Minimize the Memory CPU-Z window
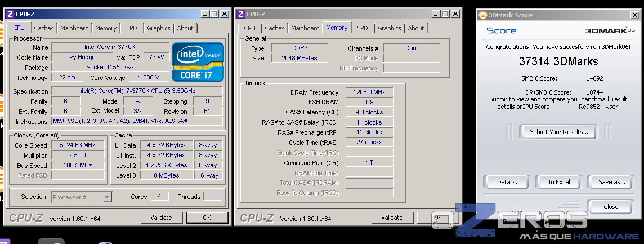This screenshot has width=644, height=244. 436,14
